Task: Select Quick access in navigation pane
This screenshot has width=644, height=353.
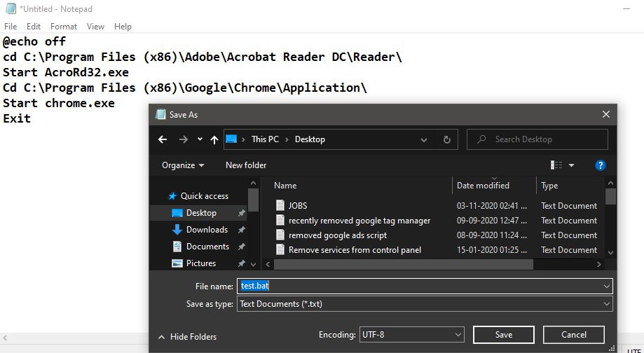Action: tap(204, 196)
